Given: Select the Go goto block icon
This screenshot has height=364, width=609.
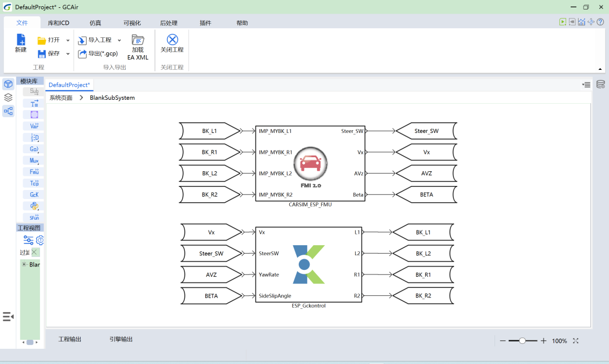Looking at the screenshot, I should pos(34,149).
